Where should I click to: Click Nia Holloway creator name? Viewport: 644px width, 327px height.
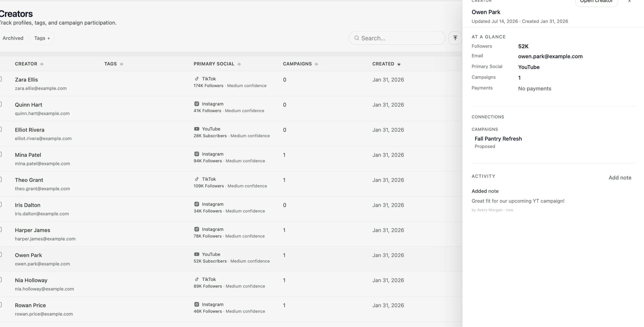pyautogui.click(x=31, y=280)
